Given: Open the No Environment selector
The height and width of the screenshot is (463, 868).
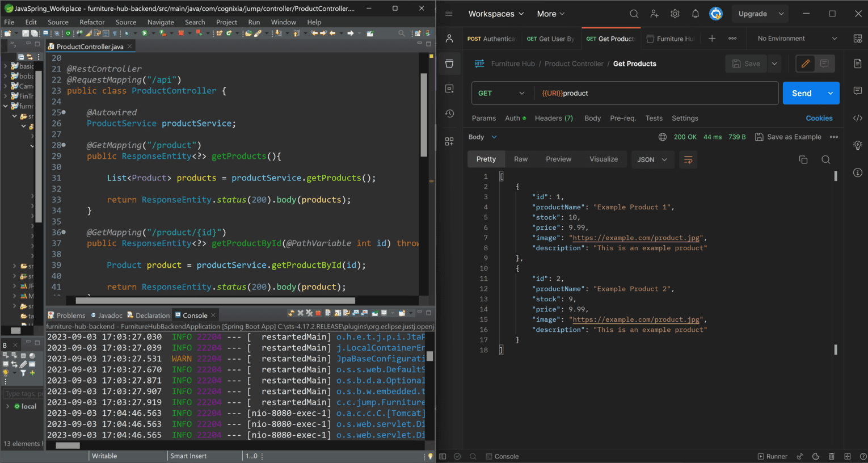Looking at the screenshot, I should [x=797, y=39].
